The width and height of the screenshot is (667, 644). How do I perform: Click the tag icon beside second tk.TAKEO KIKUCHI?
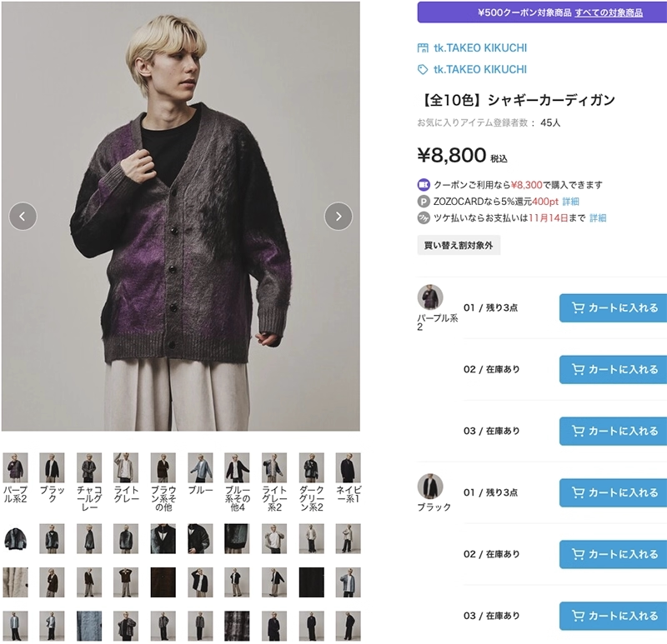tap(423, 70)
